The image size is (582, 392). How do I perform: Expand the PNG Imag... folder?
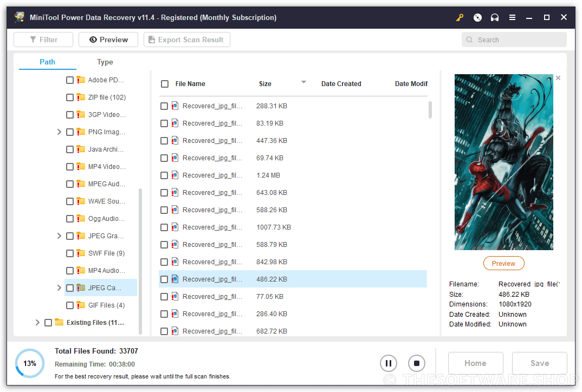coord(59,132)
